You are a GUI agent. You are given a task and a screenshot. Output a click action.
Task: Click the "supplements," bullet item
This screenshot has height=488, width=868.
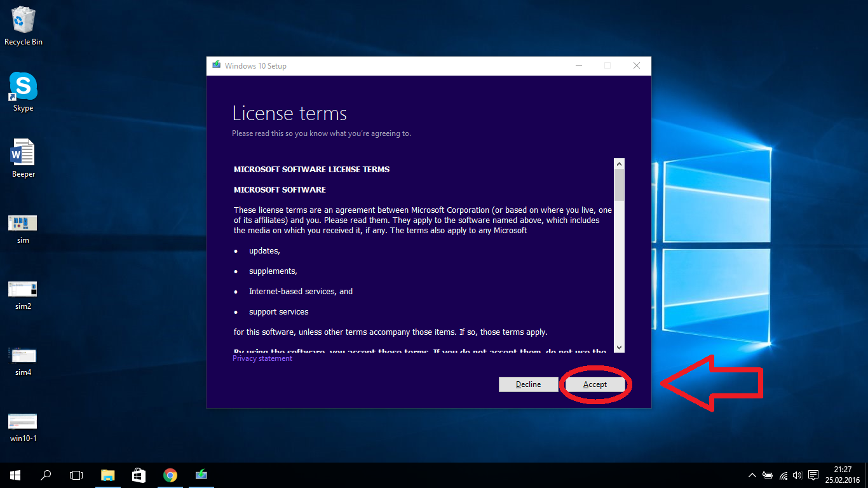pos(273,271)
